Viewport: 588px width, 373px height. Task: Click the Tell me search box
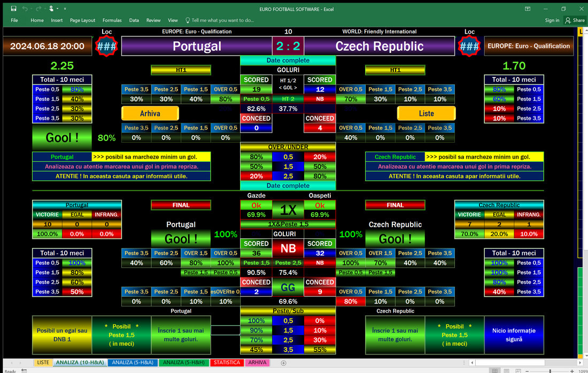[223, 20]
